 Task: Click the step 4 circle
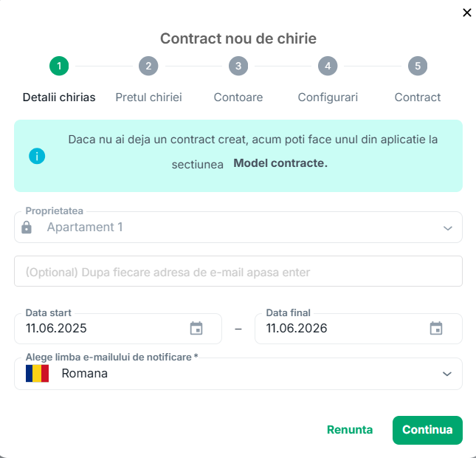pos(328,66)
